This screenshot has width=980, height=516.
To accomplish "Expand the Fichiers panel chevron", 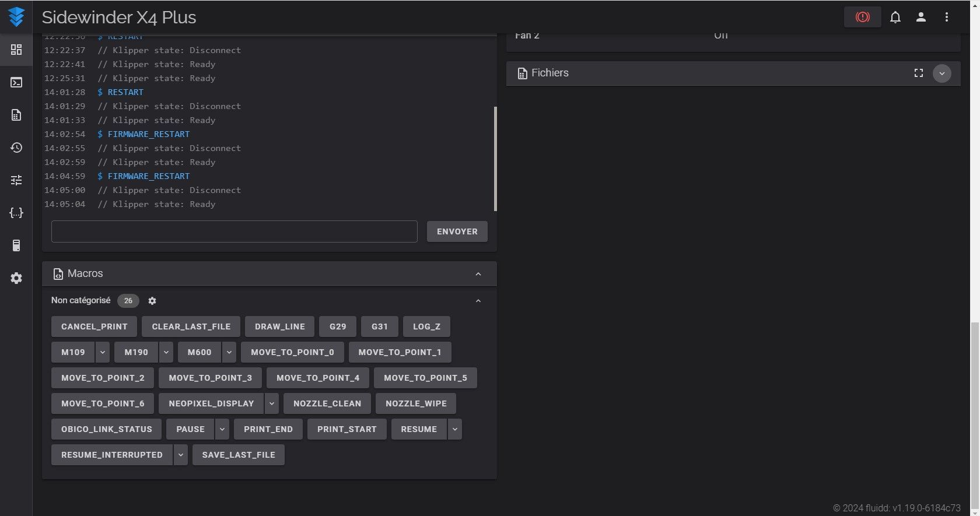I will coord(942,73).
